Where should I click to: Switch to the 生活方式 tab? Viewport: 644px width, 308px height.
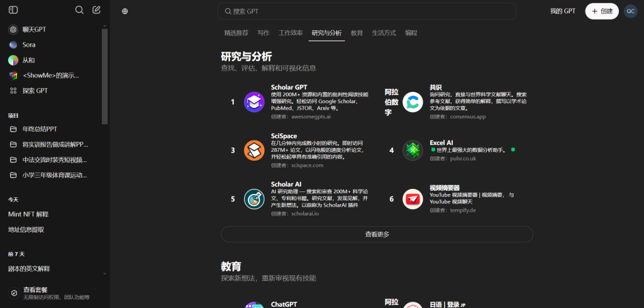point(384,33)
